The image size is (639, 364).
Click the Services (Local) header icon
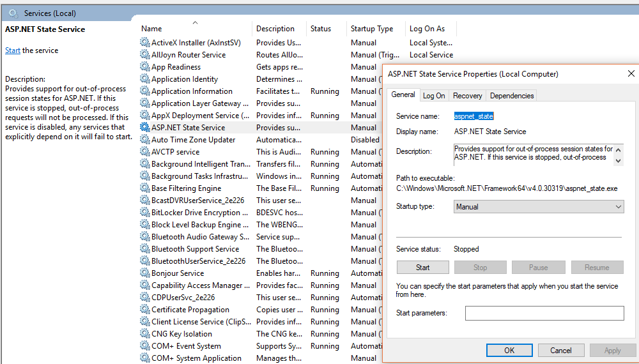(x=13, y=13)
